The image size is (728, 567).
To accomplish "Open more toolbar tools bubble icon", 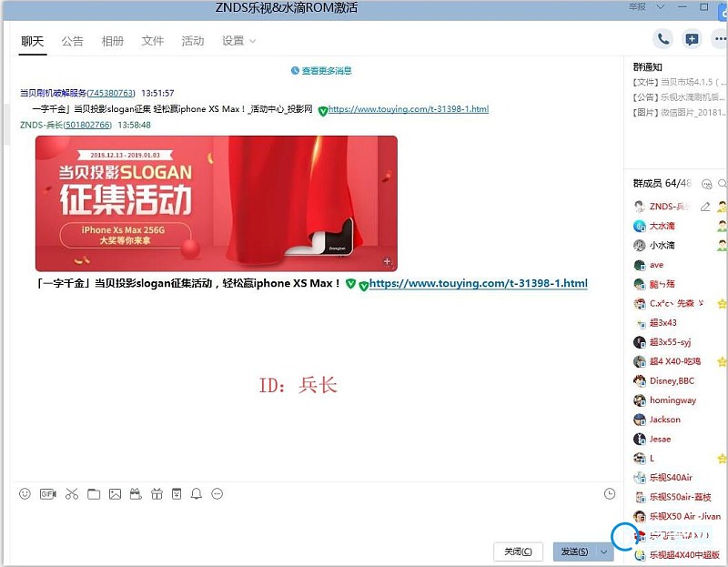I will 217,494.
